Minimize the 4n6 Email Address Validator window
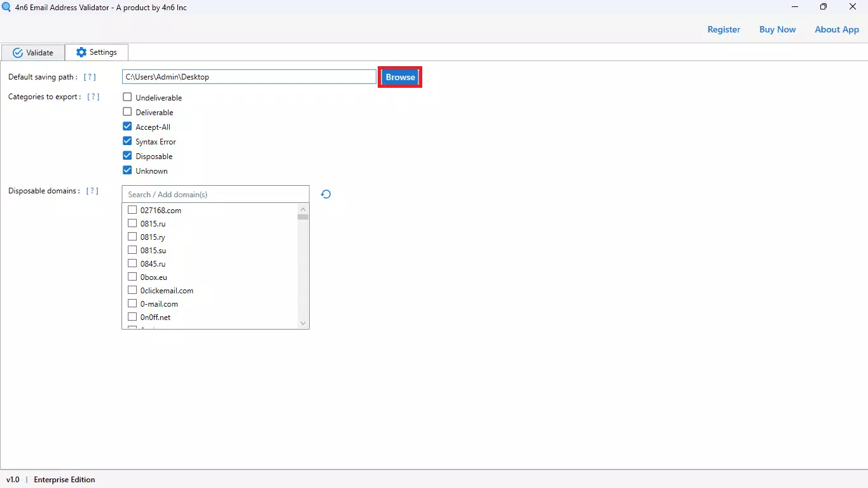868x488 pixels. point(795,7)
